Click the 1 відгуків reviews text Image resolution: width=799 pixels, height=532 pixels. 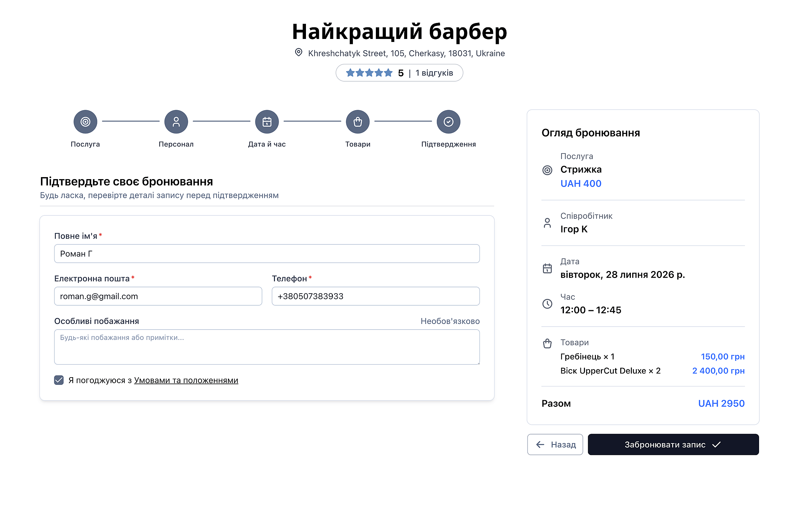pos(434,73)
